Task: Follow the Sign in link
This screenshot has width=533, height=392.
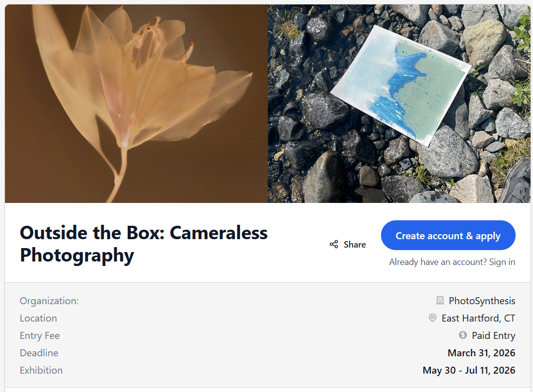Action: (x=502, y=262)
